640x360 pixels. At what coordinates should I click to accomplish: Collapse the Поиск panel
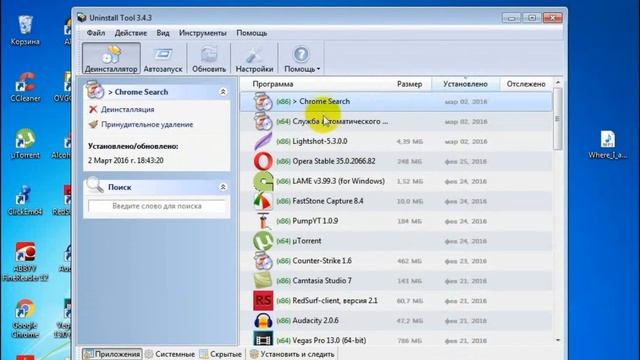tap(223, 187)
